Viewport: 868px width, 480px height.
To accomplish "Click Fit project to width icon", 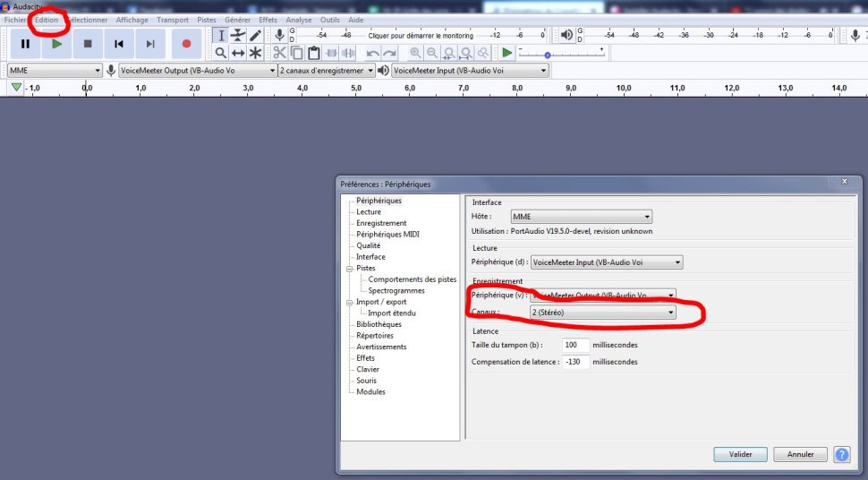I will [466, 53].
